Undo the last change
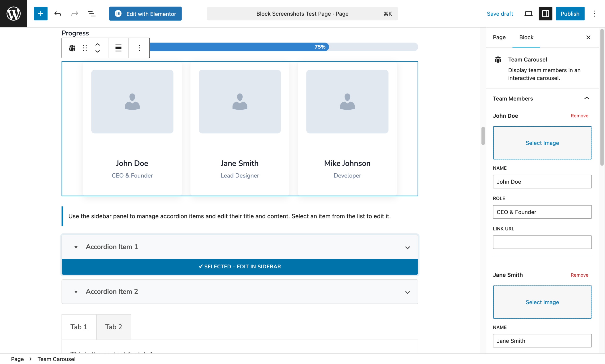605x364 pixels. click(58, 13)
